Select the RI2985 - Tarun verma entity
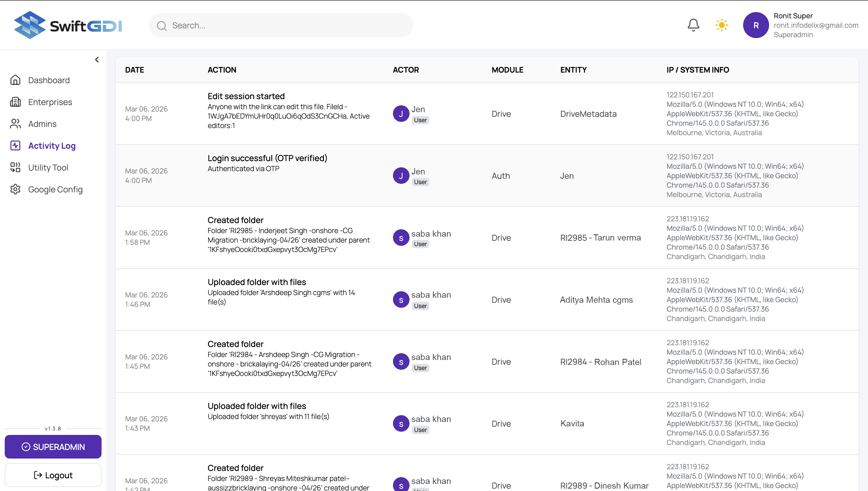This screenshot has width=868, height=491. (600, 238)
